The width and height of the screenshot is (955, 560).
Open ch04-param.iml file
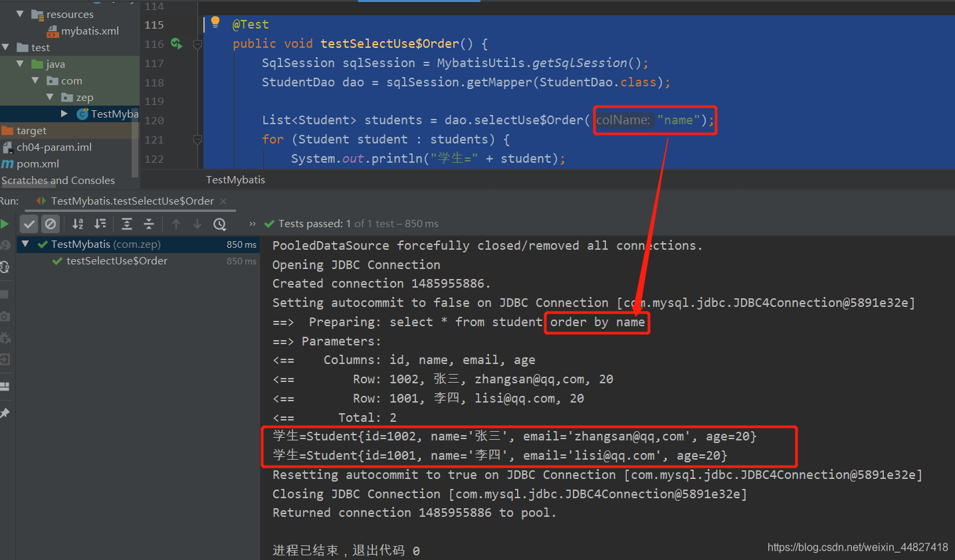click(x=54, y=147)
